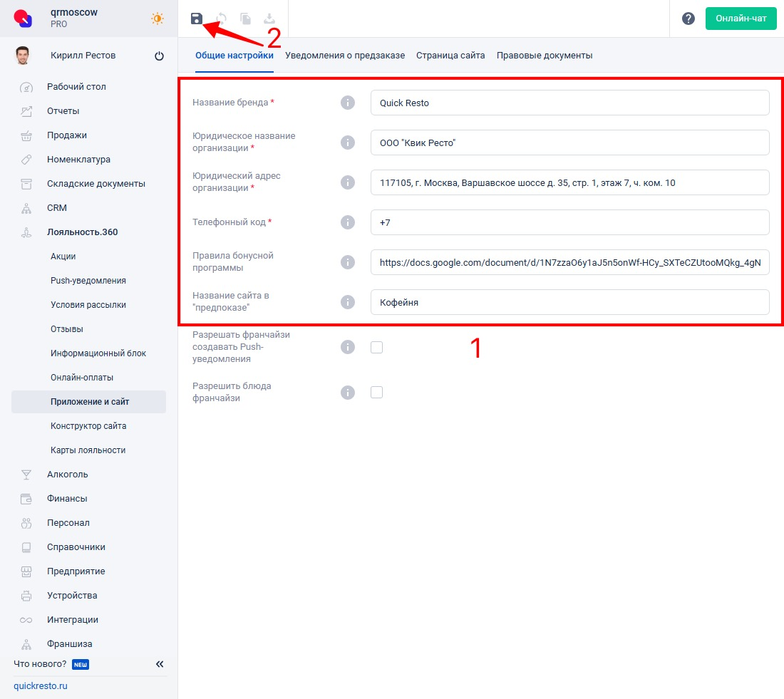Click info icon next to Название бренда
Image resolution: width=784 pixels, height=699 pixels.
click(x=347, y=103)
